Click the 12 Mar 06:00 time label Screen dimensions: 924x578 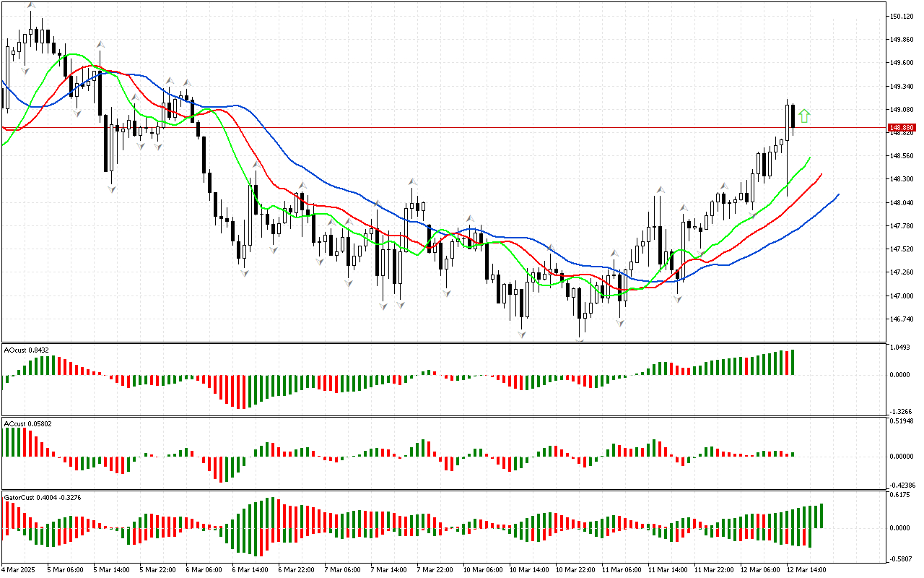coord(760,569)
